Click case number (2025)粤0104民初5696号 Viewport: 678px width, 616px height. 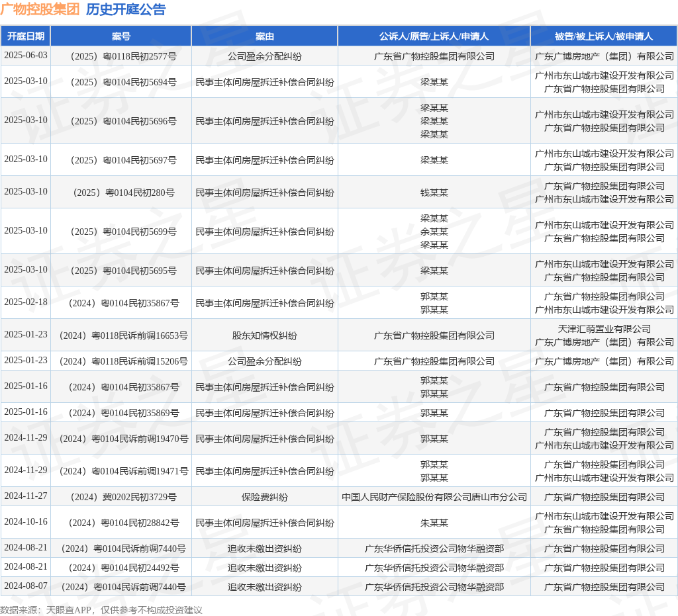pos(124,121)
